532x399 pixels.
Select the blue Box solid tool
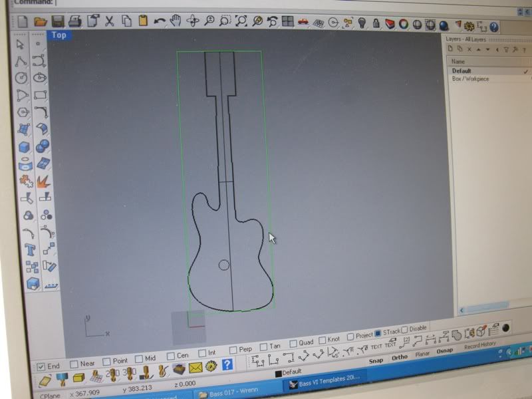tap(25, 147)
